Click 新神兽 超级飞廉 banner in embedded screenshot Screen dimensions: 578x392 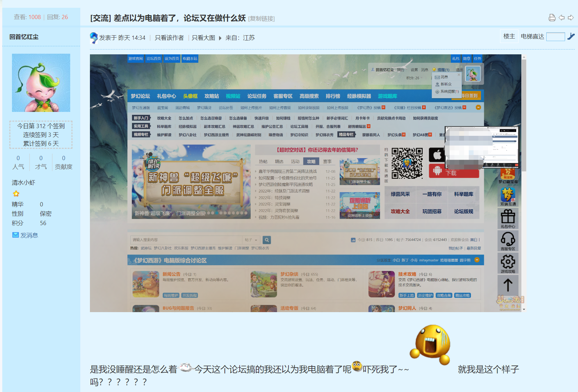(x=191, y=182)
